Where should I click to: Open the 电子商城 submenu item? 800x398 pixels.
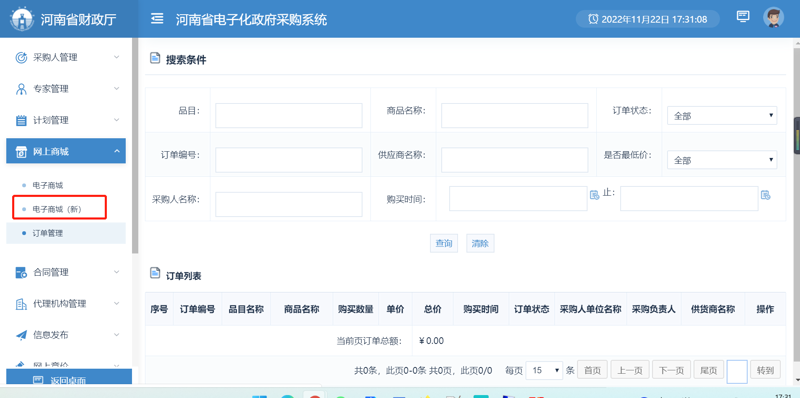coord(48,185)
